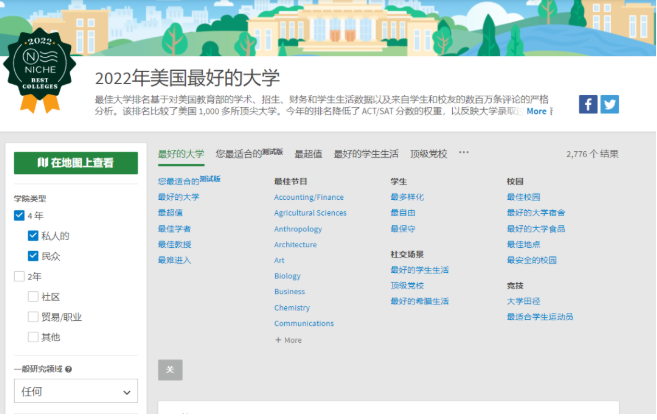Click the 在地图上查看 map button

click(x=76, y=162)
